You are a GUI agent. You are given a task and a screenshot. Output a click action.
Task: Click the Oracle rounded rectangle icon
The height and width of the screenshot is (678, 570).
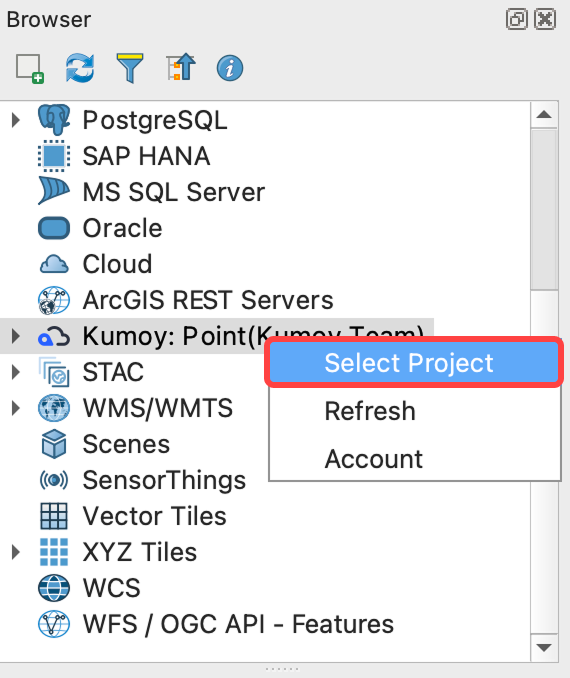click(54, 228)
